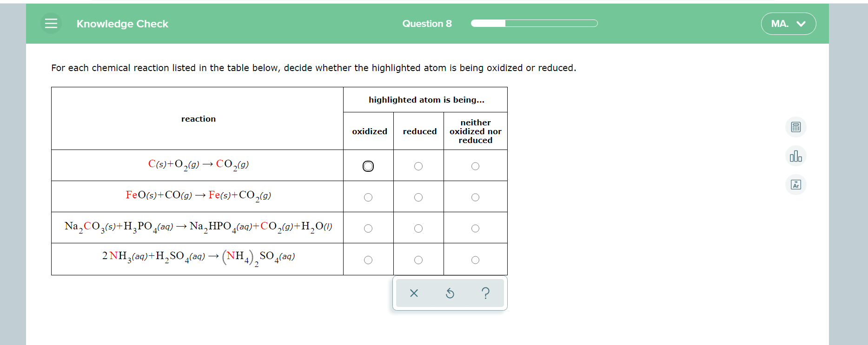Reset the question with the undo arrow
Viewport: 868px width, 345px height.
coord(450,293)
